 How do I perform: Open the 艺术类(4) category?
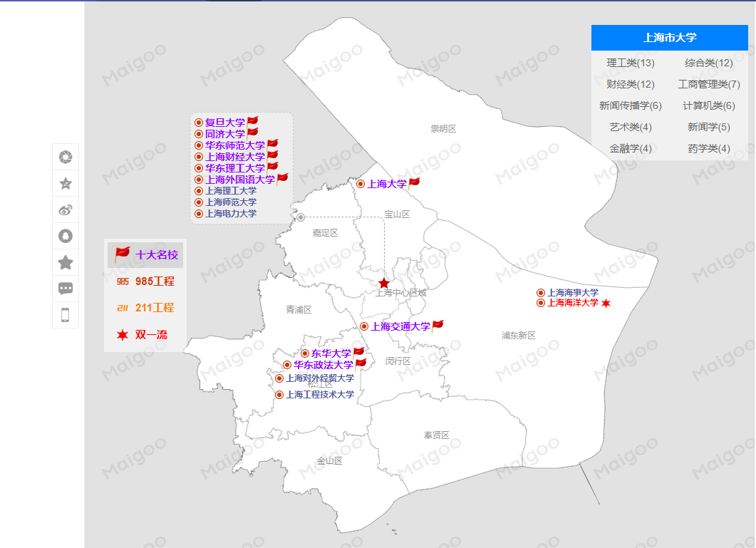[630, 127]
